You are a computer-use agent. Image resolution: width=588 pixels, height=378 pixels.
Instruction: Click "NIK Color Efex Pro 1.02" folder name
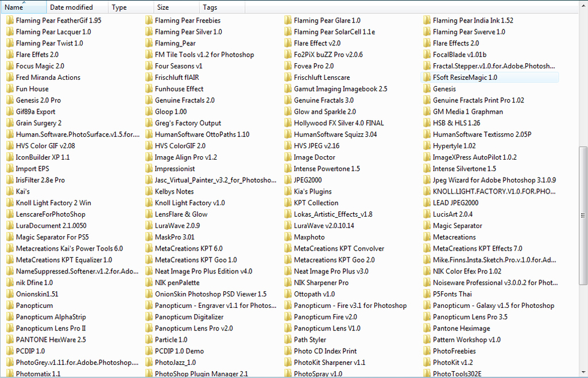coord(467,271)
